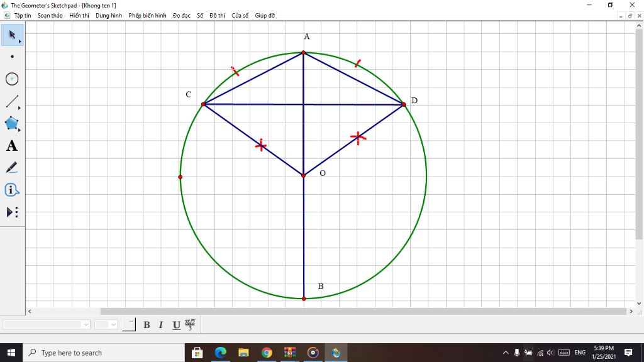644x362 pixels.
Task: Open the Đồ thị menu
Action: click(217, 16)
